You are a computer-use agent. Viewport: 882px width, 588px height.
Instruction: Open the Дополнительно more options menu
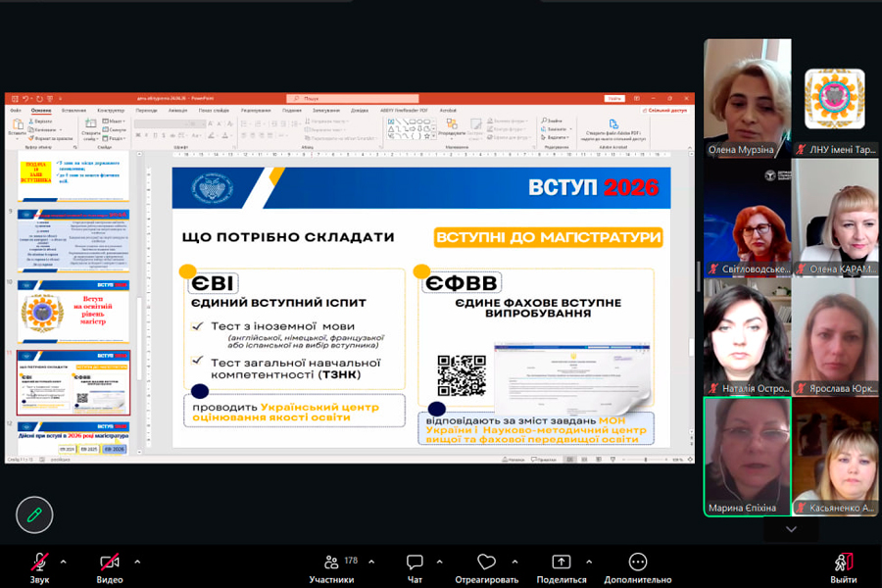point(637,568)
